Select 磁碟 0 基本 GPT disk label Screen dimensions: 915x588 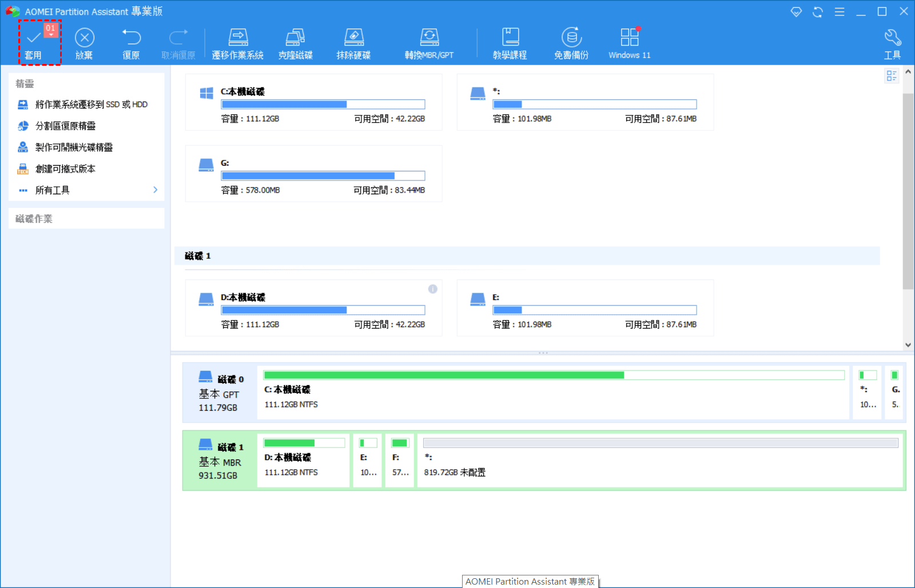220,393
